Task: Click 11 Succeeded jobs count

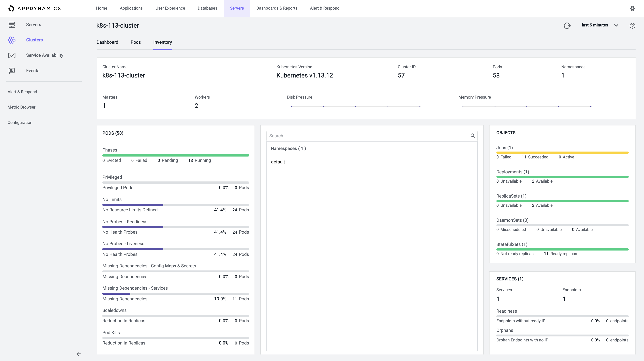Action: [x=535, y=157]
